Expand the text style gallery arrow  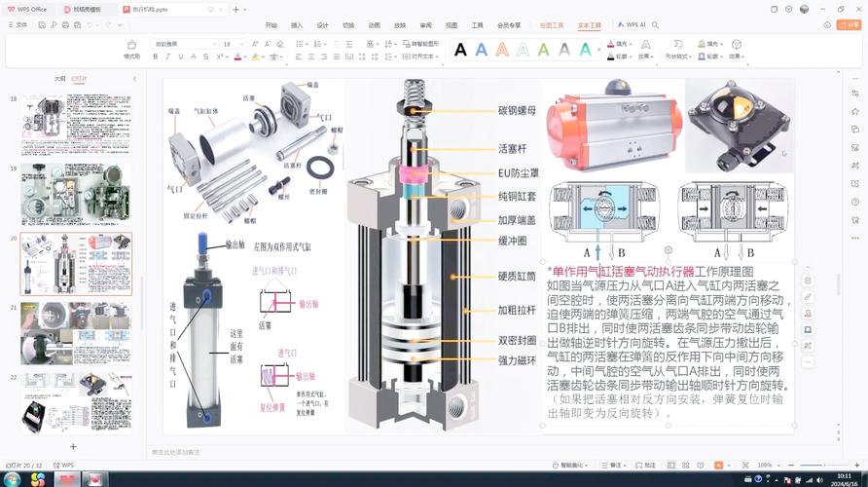599,50
